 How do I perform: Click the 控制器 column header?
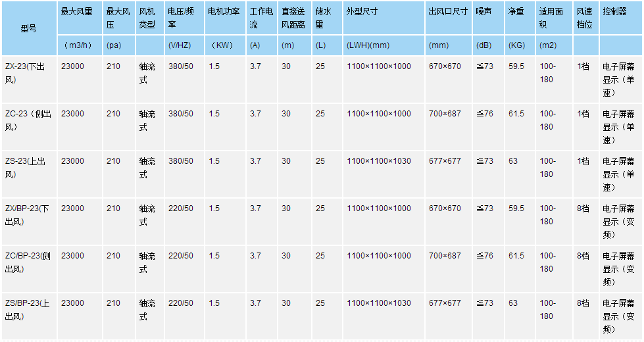coord(614,12)
